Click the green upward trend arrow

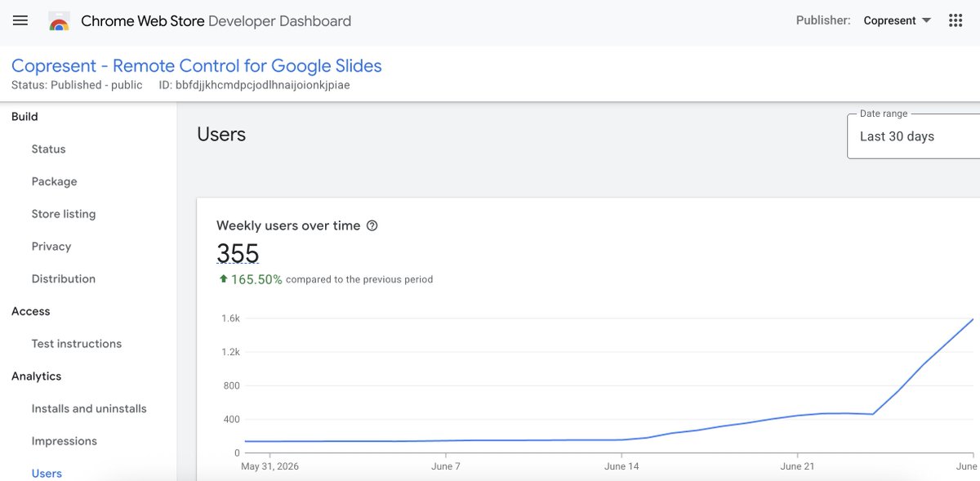pos(223,279)
